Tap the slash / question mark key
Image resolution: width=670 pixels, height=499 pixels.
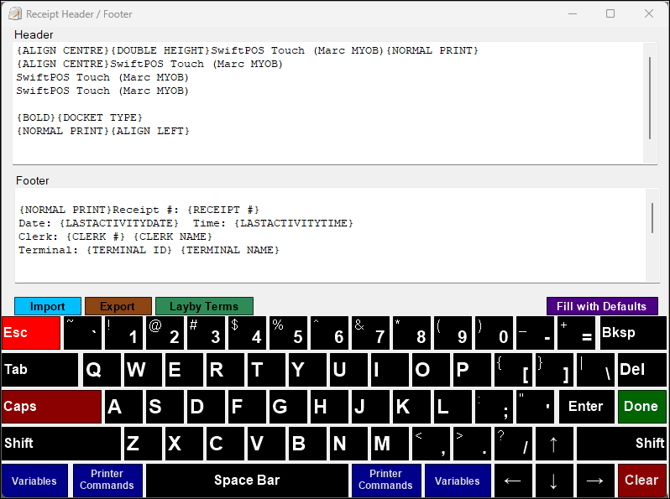coord(513,443)
